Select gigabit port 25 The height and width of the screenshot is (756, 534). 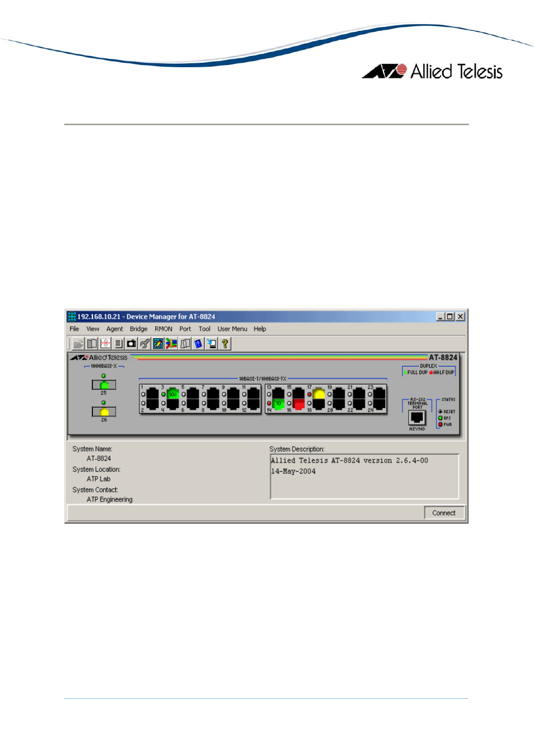[104, 385]
